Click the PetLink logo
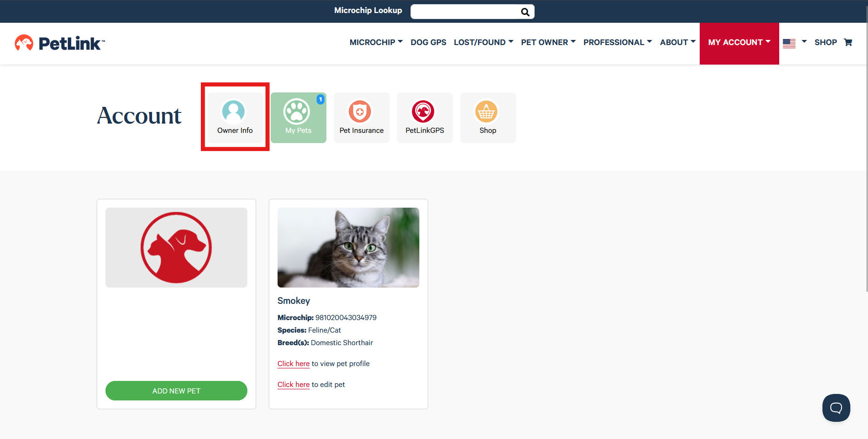Viewport: 868px width, 439px height. click(x=60, y=43)
